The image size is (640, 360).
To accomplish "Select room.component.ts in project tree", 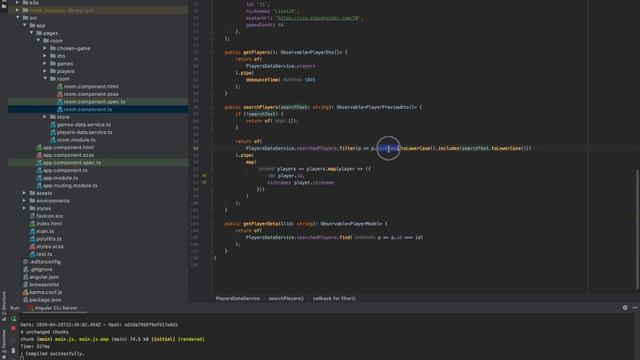I will (88, 109).
